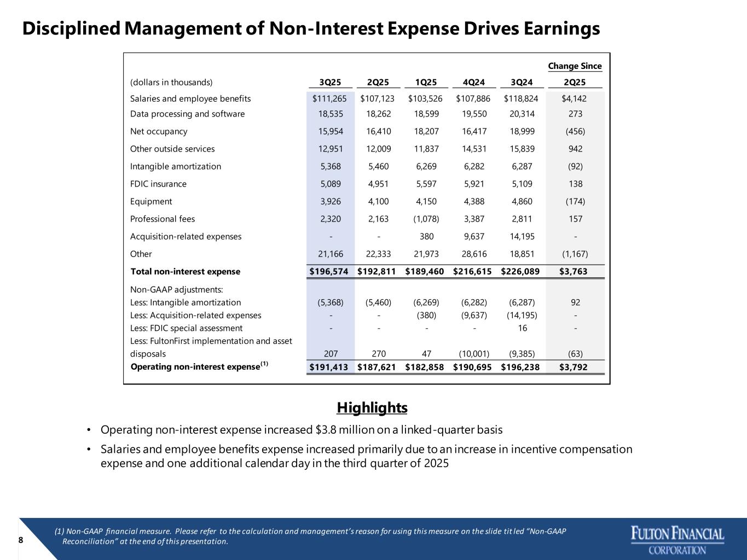Select the 3Q25 column header
The image size is (747, 560).
(330, 83)
